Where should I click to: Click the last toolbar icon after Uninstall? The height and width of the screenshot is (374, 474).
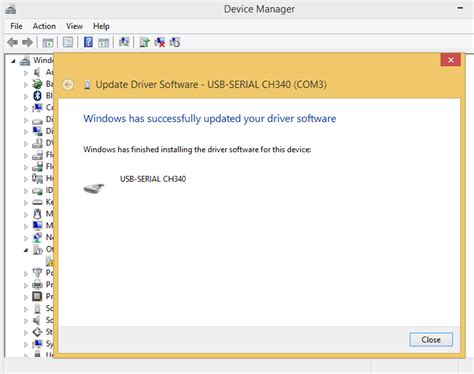click(x=175, y=42)
